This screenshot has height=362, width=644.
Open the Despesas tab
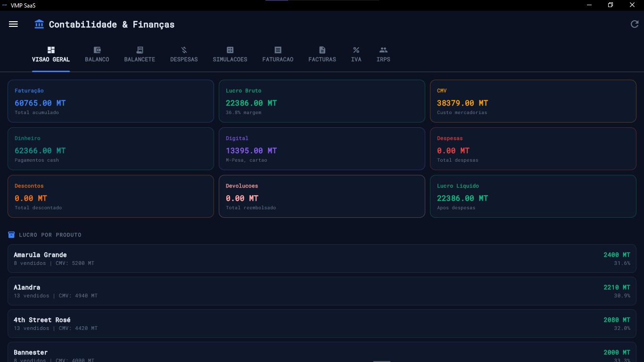pyautogui.click(x=184, y=55)
